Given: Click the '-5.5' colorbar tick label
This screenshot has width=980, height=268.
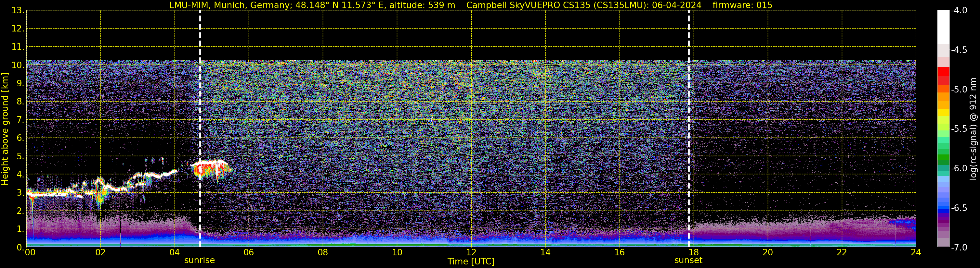Looking at the screenshot, I should [x=959, y=129].
